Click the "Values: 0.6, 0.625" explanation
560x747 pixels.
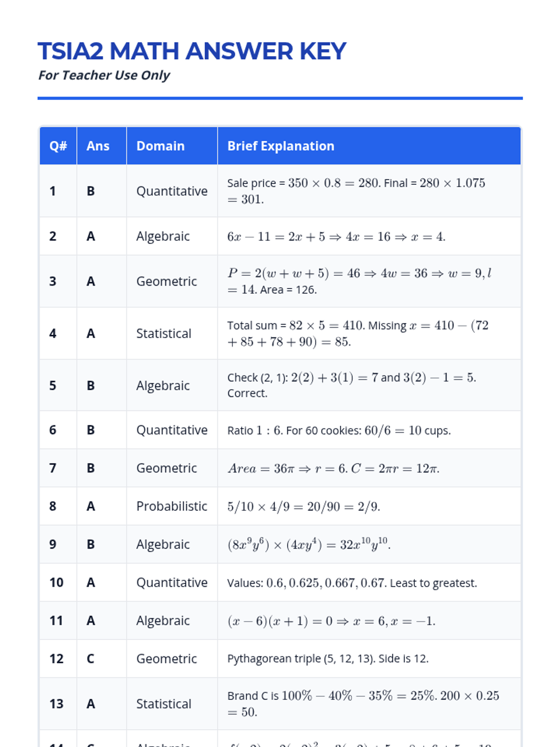pyautogui.click(x=352, y=583)
